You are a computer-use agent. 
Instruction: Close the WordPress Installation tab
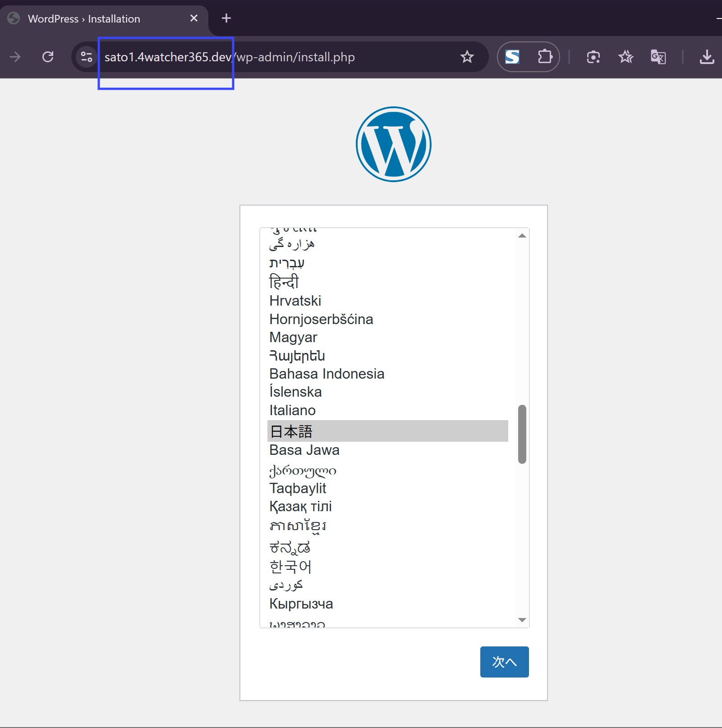194,18
